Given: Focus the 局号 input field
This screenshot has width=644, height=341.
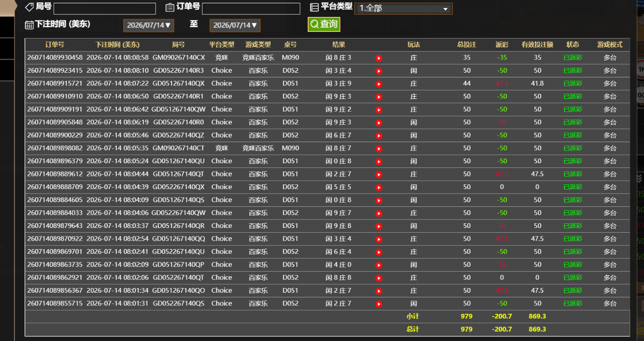Looking at the screenshot, I should pos(105,8).
